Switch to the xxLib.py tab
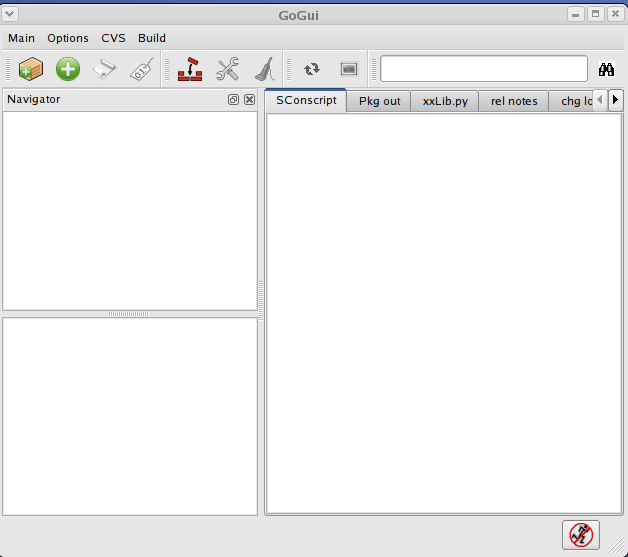This screenshot has width=628, height=557. point(445,101)
